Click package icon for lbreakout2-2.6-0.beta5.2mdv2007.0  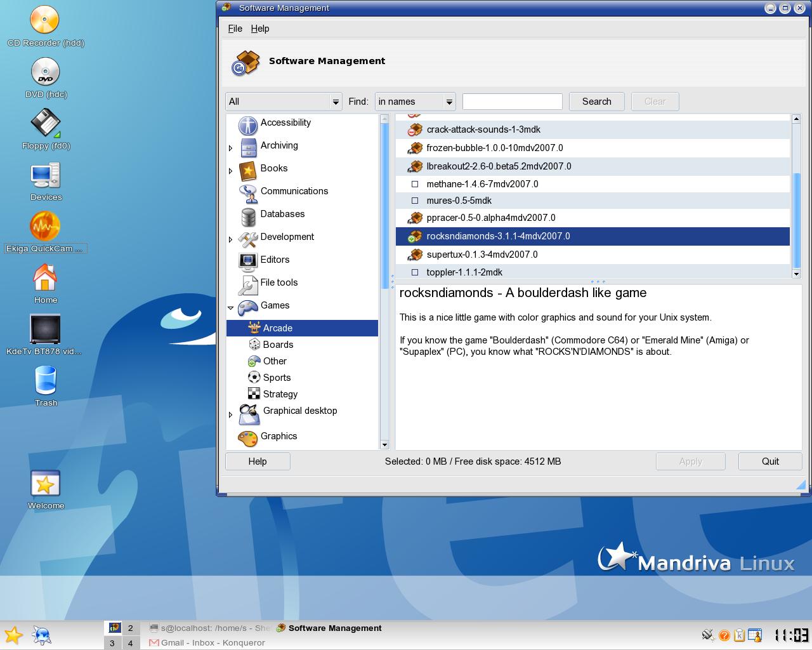click(x=415, y=166)
